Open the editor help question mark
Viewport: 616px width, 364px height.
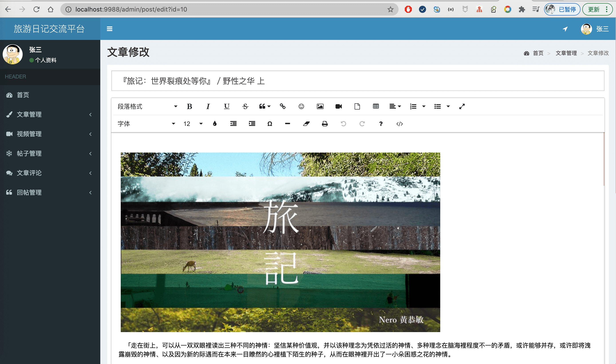[381, 124]
